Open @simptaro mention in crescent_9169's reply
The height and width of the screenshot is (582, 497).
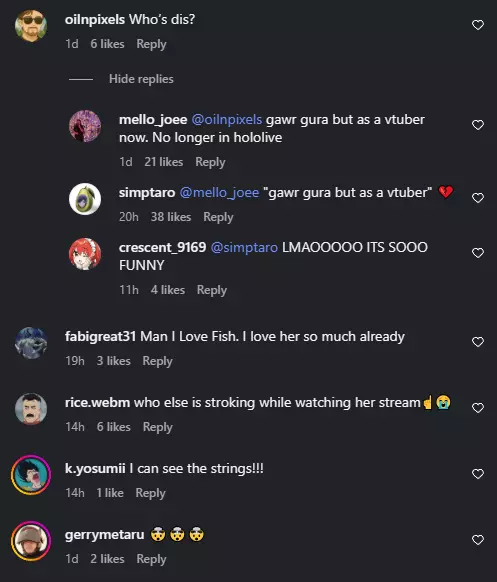coord(244,248)
